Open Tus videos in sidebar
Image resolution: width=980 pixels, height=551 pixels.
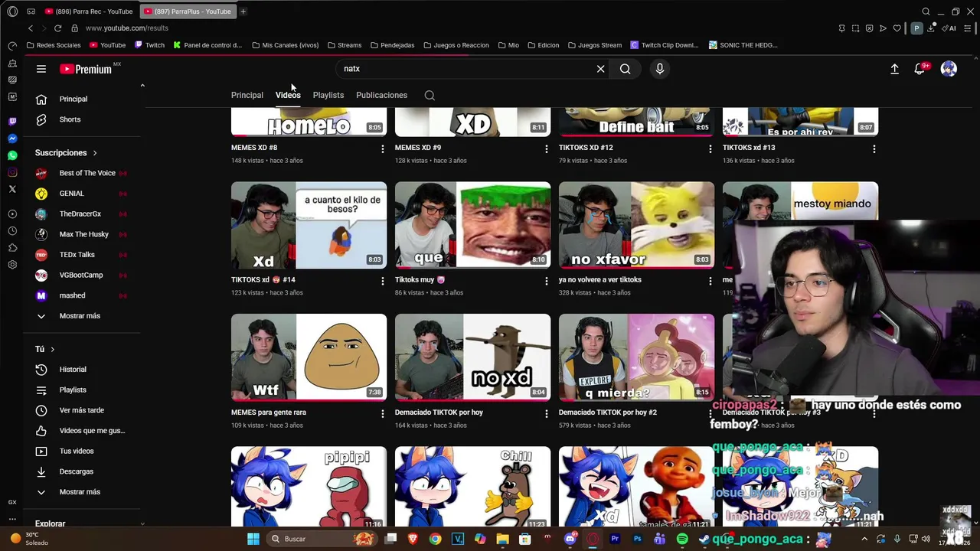coord(77,451)
